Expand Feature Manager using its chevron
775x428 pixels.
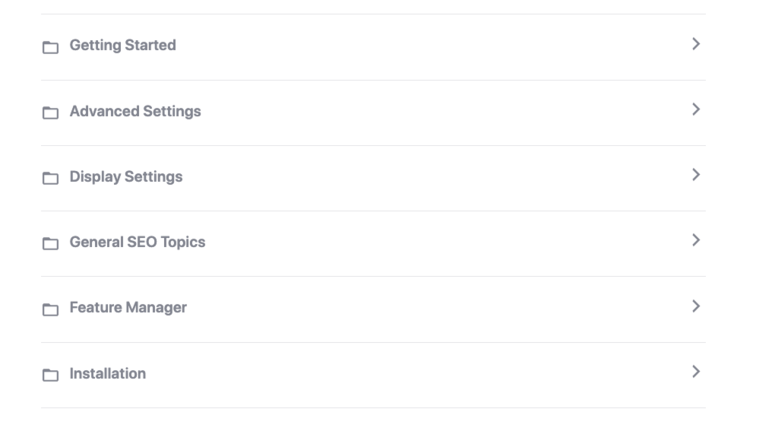click(x=696, y=306)
